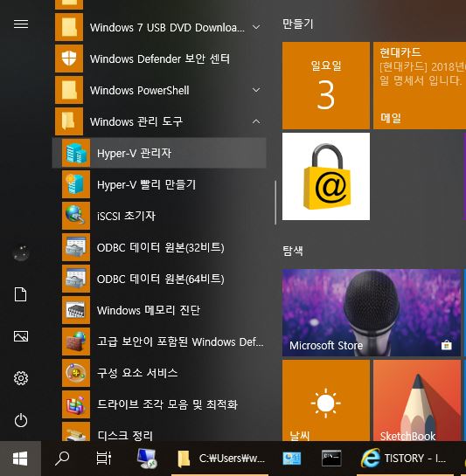Screen dimensions: 466x476
Task: Open the Microsoft Store tile
Action: point(372,313)
